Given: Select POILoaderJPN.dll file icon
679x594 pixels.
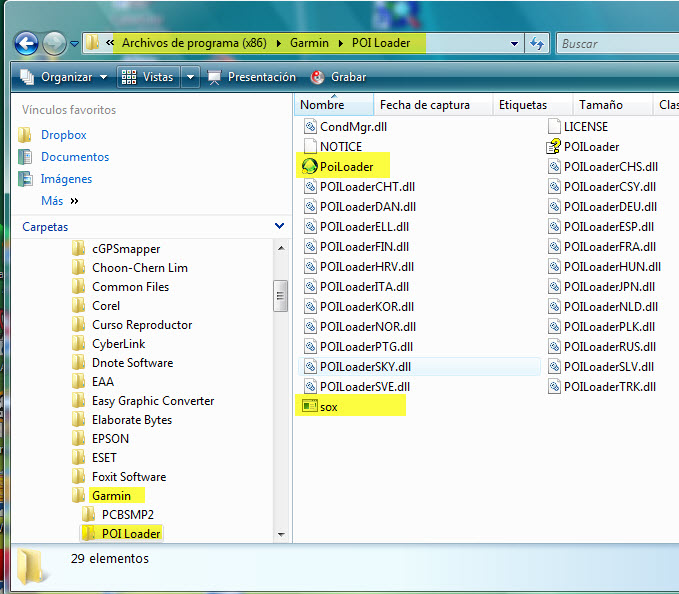Looking at the screenshot, I should point(554,287).
